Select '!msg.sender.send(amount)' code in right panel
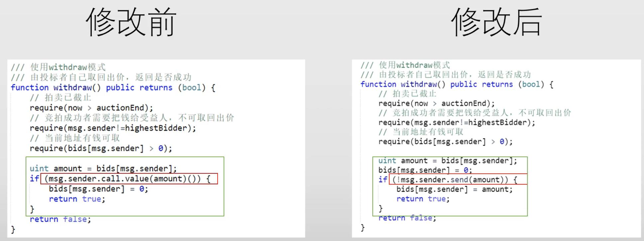Screen dimensions: 644x241 click(450, 180)
